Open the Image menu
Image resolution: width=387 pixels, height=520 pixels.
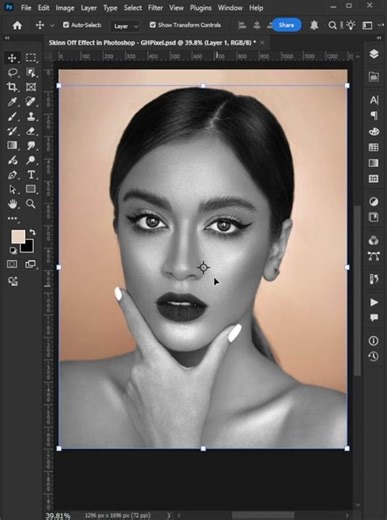pyautogui.click(x=65, y=8)
